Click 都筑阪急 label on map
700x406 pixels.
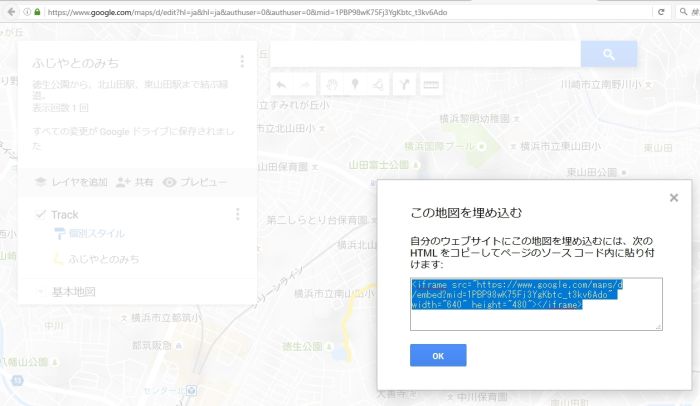[x=152, y=345]
